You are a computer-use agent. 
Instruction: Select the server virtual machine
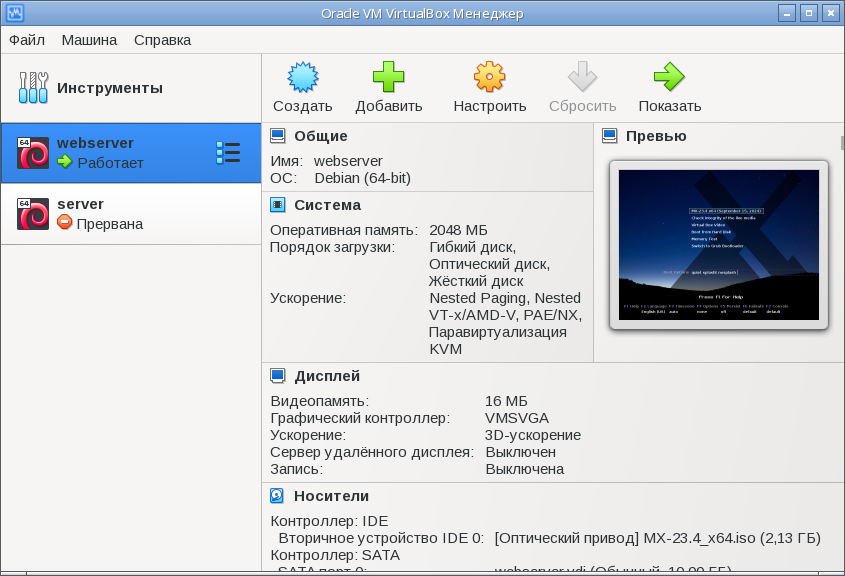(x=131, y=214)
